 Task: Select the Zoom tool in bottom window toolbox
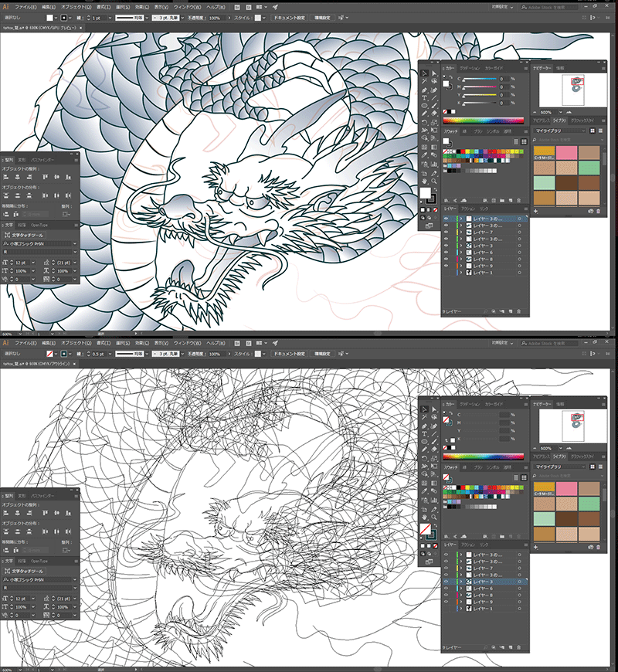click(x=433, y=518)
